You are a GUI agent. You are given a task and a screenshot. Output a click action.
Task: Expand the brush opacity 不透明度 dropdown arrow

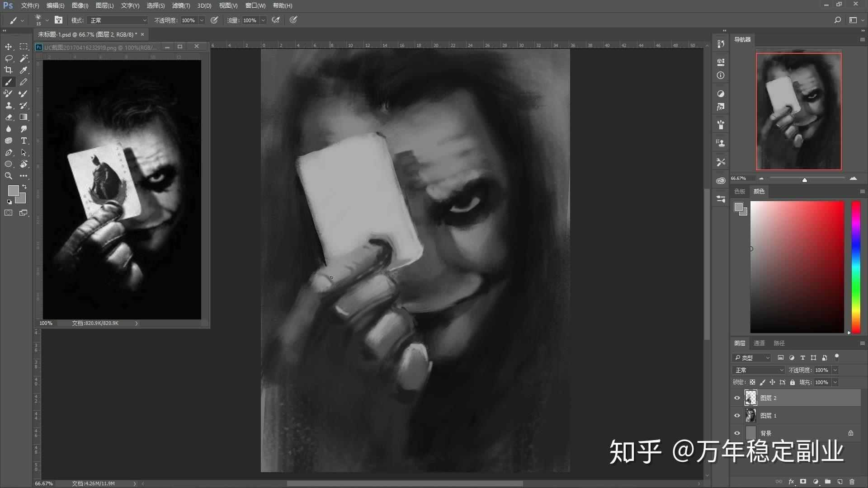[x=202, y=20]
